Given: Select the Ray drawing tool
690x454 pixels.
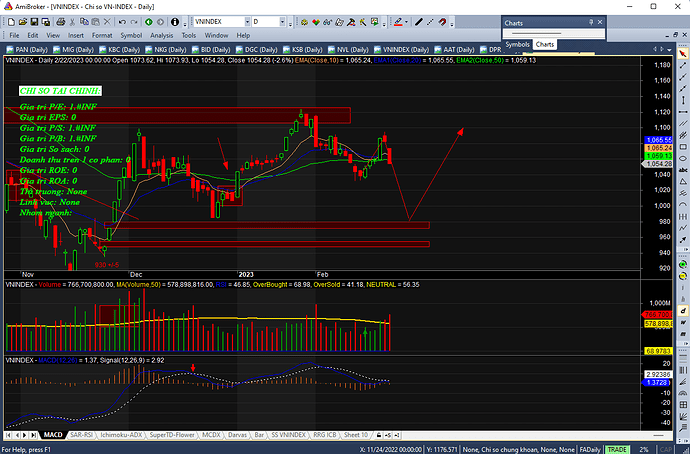Looking at the screenshot, I should (x=683, y=77).
